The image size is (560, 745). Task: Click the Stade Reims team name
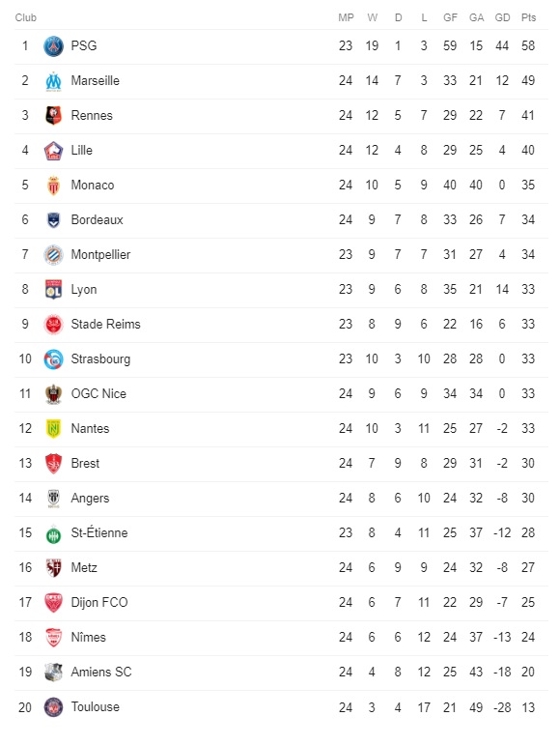click(x=105, y=324)
